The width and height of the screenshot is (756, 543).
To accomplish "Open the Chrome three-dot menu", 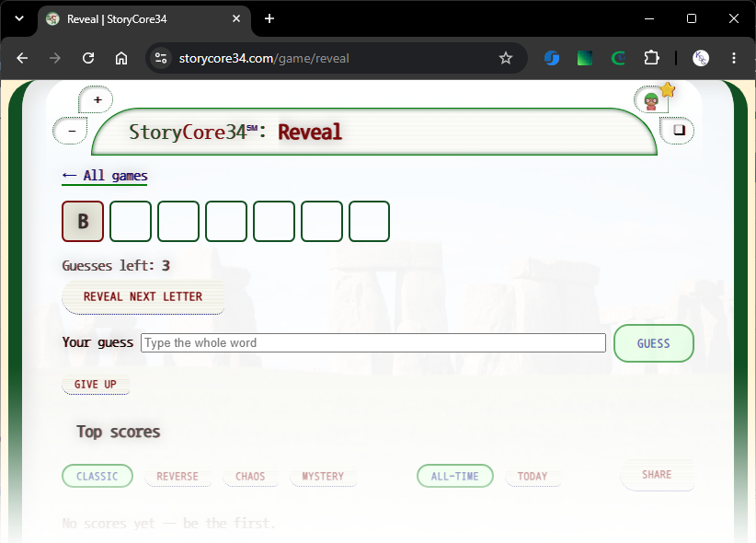I will 734,58.
